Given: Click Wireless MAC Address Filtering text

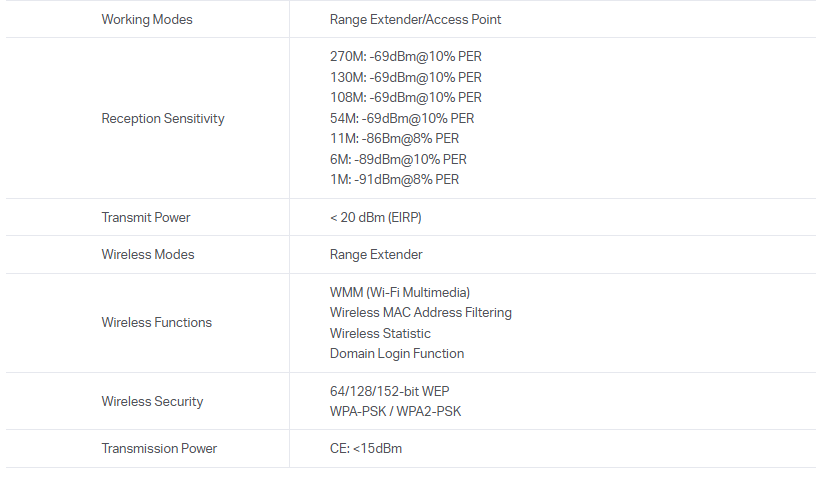Looking at the screenshot, I should point(420,313).
